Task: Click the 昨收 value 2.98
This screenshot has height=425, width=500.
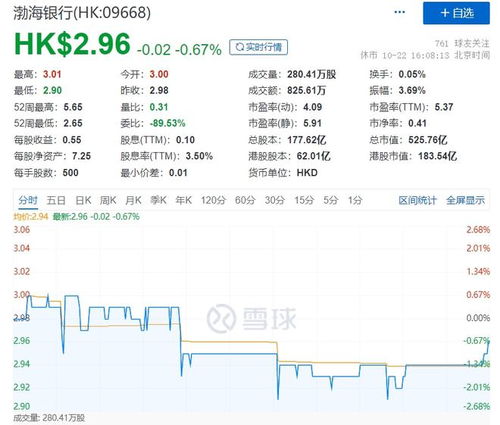Action: pos(159,90)
